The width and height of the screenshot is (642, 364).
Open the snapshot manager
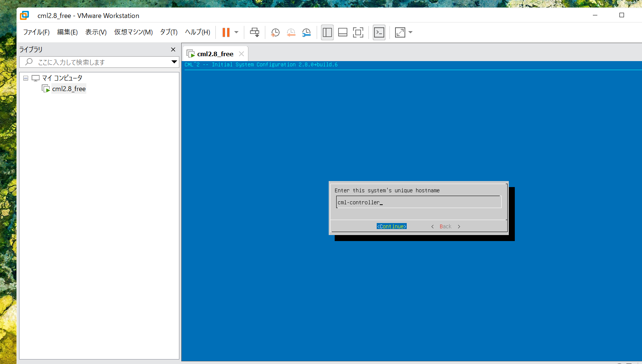click(307, 32)
